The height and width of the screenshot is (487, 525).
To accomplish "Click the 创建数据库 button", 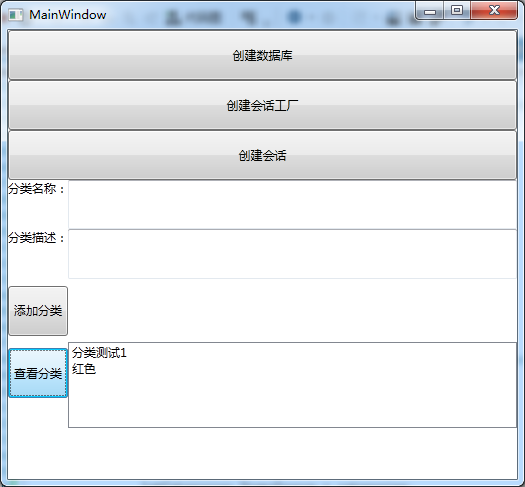I will click(262, 55).
